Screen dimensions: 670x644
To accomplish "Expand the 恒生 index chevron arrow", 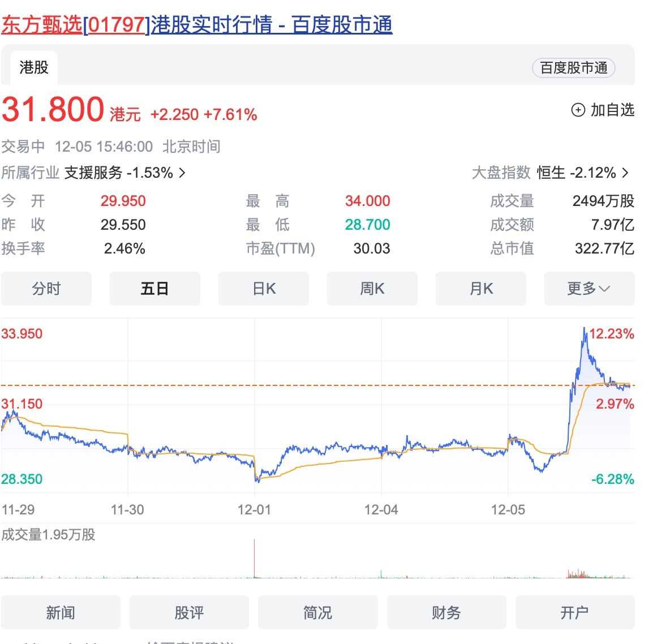I will (625, 173).
